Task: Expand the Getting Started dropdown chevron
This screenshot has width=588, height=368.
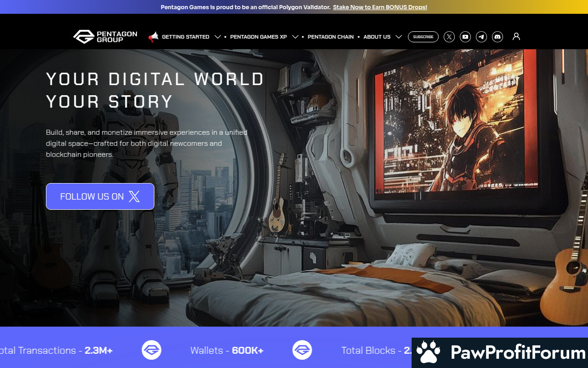Action: click(218, 37)
